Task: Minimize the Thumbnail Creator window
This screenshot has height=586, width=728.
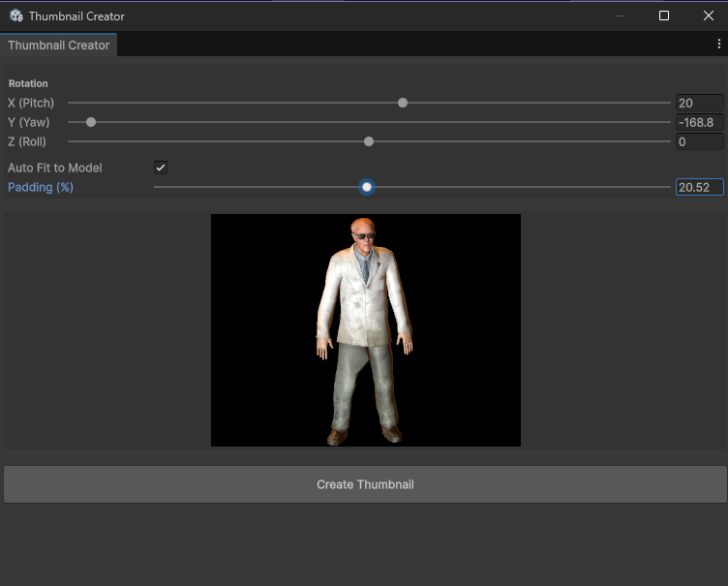Action: [x=620, y=16]
